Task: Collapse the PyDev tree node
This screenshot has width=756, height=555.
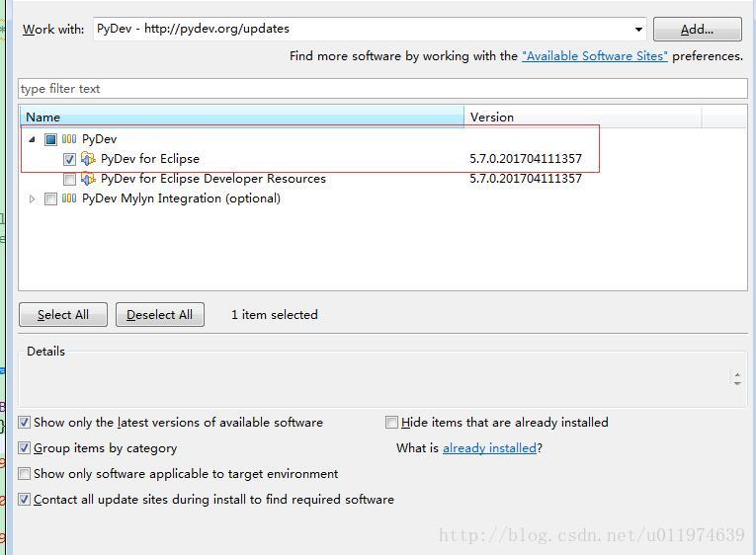Action: click(32, 139)
